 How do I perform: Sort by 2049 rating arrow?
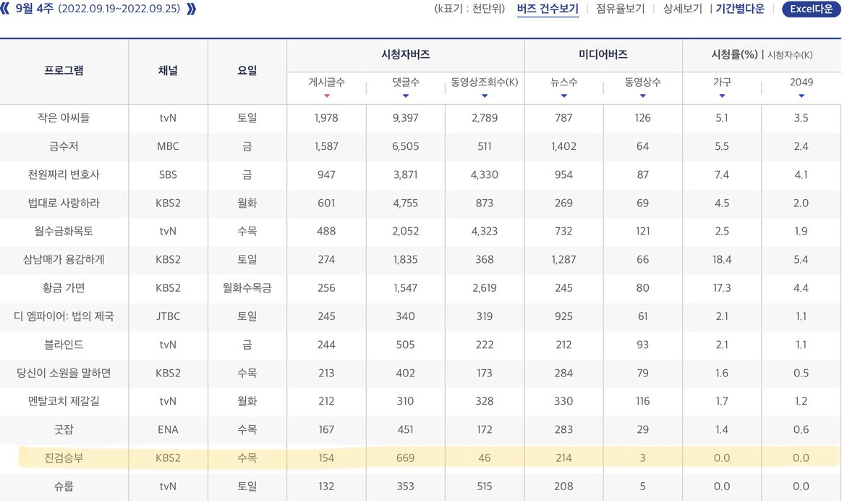801,96
